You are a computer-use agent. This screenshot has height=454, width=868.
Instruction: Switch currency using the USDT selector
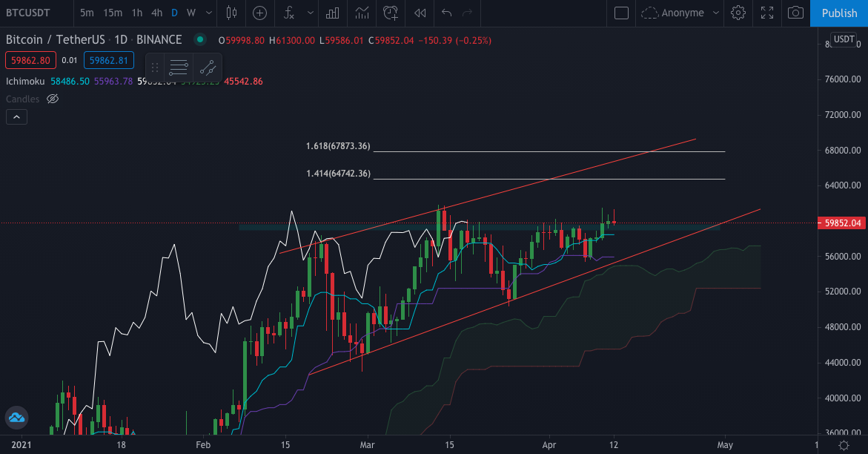pyautogui.click(x=844, y=39)
